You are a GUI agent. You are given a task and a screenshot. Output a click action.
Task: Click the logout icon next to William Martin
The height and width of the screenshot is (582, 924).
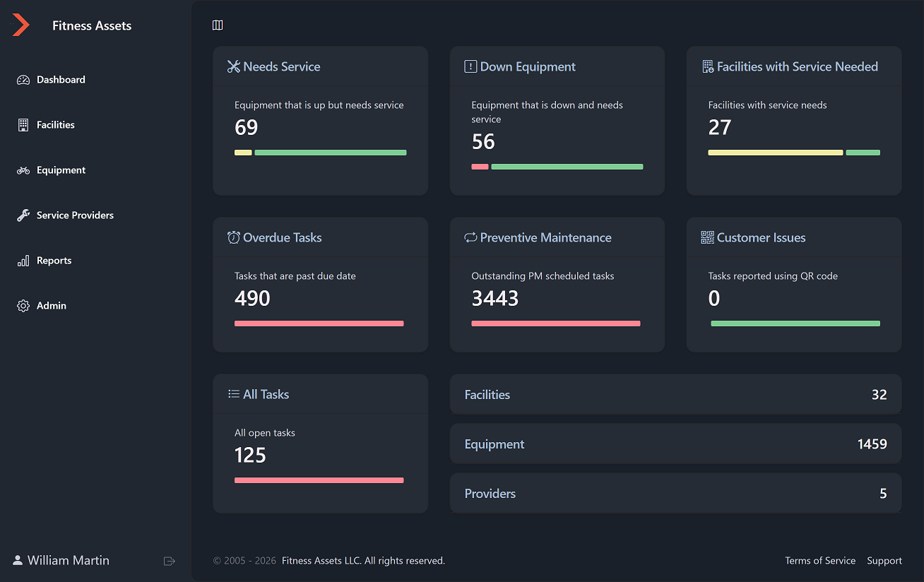[x=170, y=560]
